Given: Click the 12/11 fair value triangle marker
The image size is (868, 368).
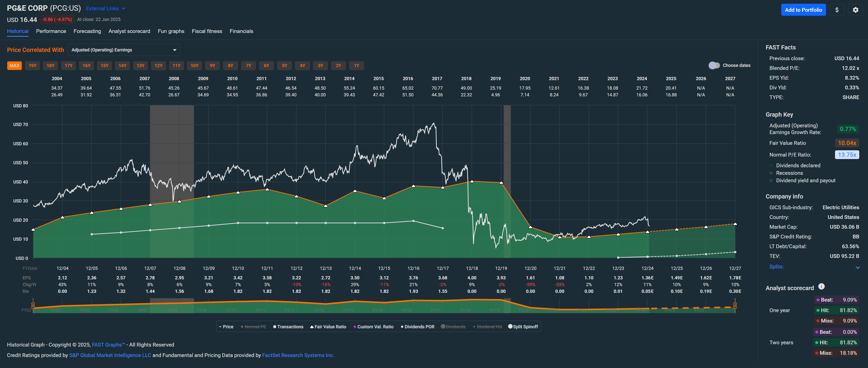Looking at the screenshot, I should tap(267, 189).
